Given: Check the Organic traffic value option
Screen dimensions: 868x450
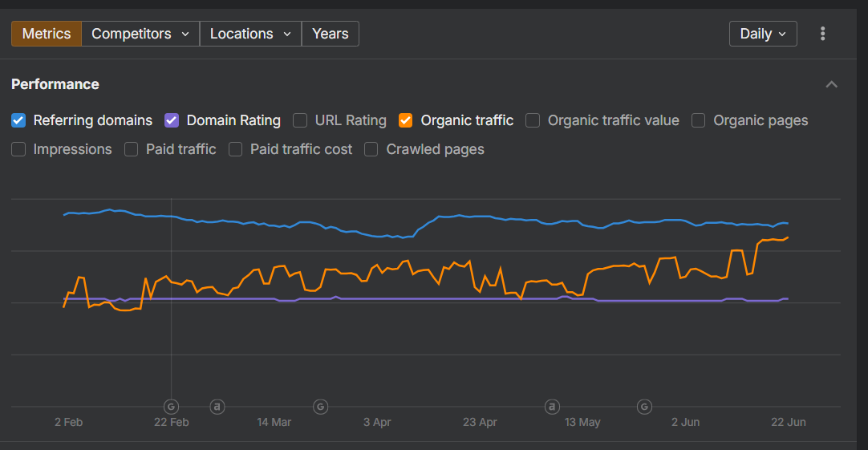Looking at the screenshot, I should [x=533, y=120].
